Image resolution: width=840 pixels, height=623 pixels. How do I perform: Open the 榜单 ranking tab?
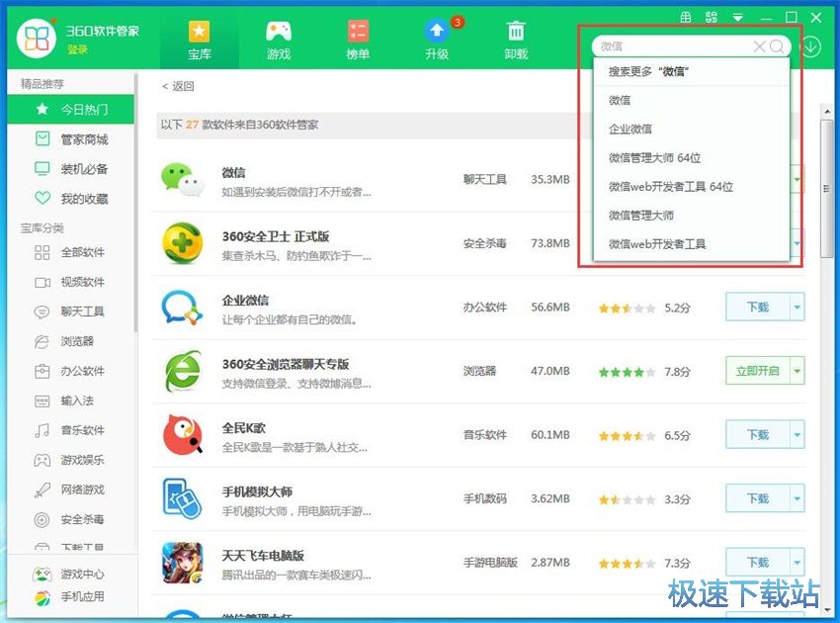[358, 41]
